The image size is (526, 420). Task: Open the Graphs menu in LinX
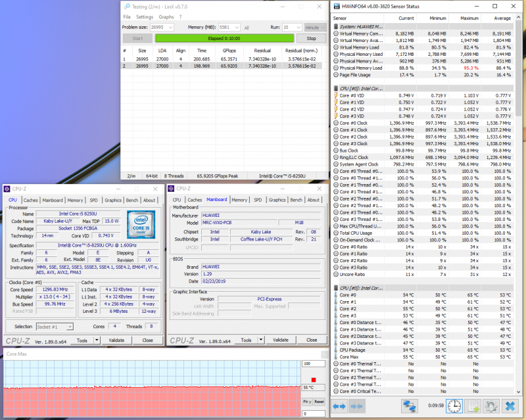pyautogui.click(x=166, y=17)
